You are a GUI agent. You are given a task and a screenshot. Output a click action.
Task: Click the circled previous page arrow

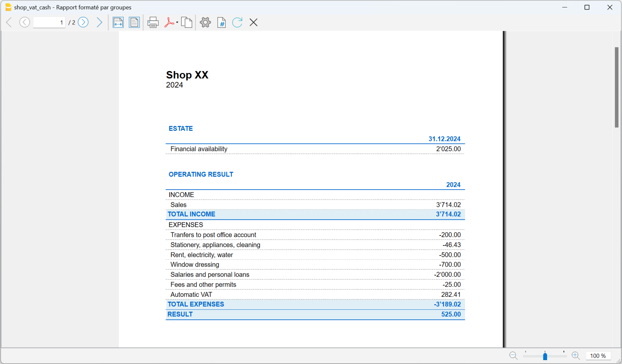pos(24,22)
